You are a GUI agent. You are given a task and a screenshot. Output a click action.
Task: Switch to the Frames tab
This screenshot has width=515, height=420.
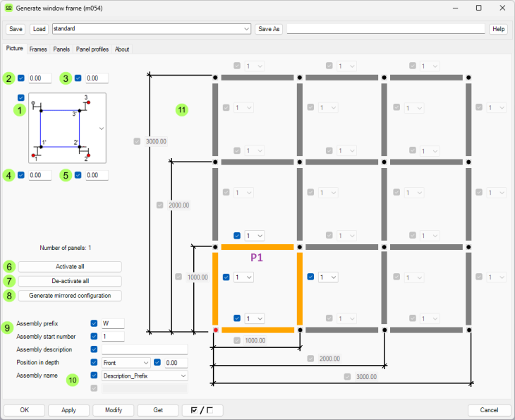(x=38, y=49)
